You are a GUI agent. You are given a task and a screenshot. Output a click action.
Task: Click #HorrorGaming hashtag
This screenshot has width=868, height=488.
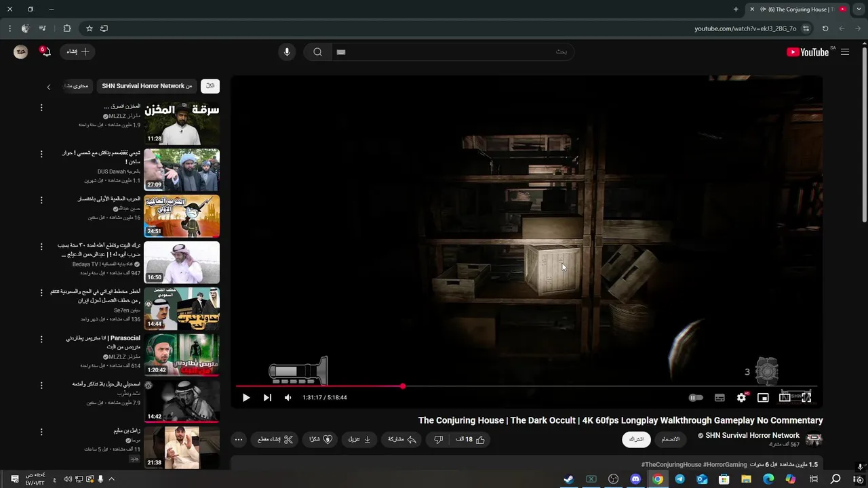click(725, 465)
